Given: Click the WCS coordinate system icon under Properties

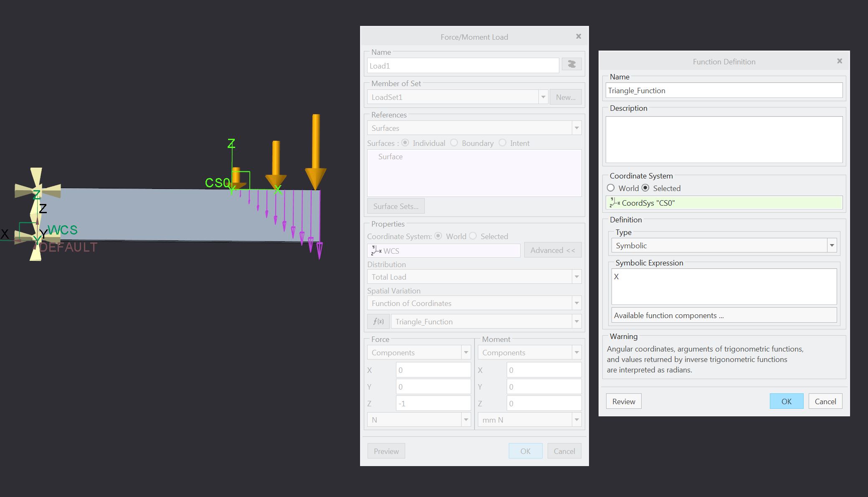Looking at the screenshot, I should click(376, 251).
